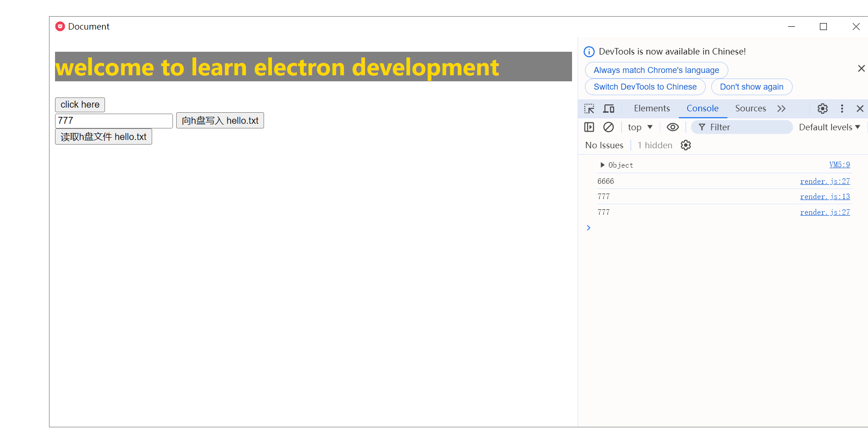
Task: Show the console sidebar
Action: pyautogui.click(x=589, y=127)
